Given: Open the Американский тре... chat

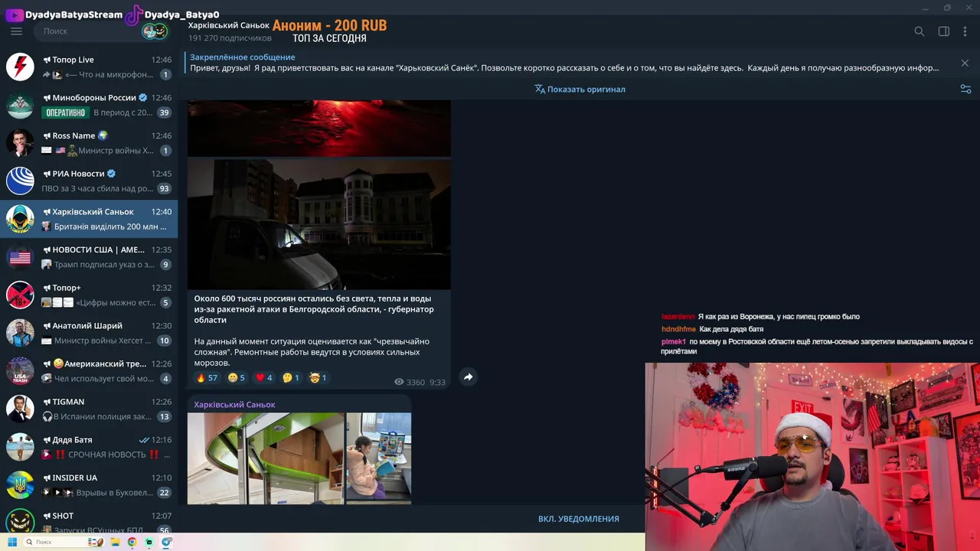Looking at the screenshot, I should pos(89,371).
